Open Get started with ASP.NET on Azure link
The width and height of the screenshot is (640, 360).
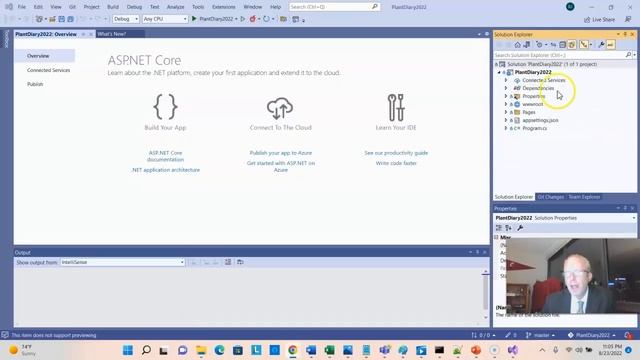pos(281,166)
